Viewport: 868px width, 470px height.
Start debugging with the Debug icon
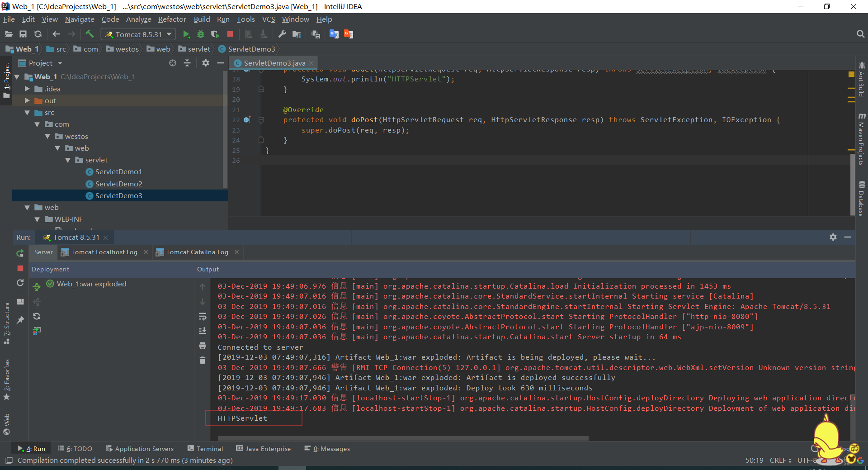click(x=200, y=34)
